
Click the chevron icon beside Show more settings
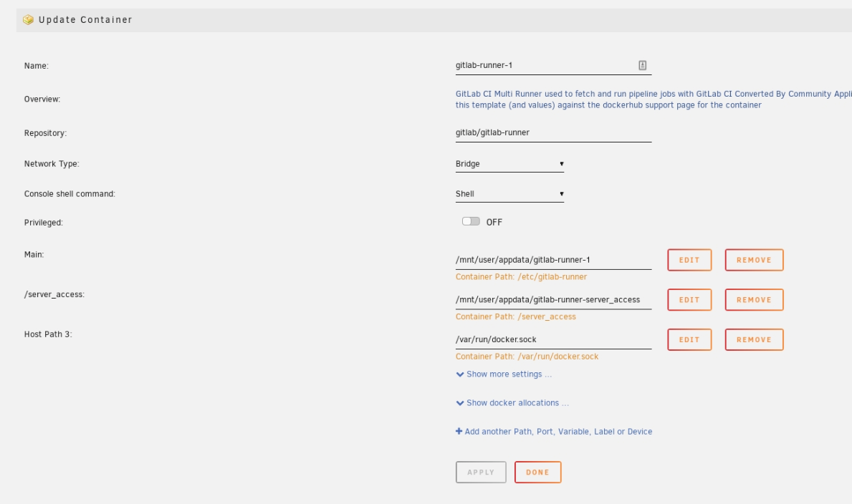[460, 374]
